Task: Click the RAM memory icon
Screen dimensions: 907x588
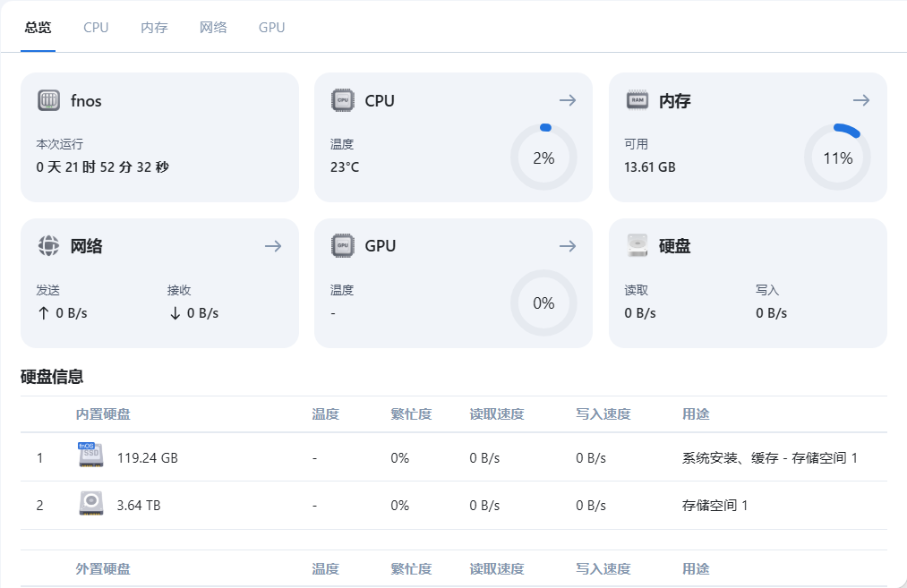Action: coord(637,100)
